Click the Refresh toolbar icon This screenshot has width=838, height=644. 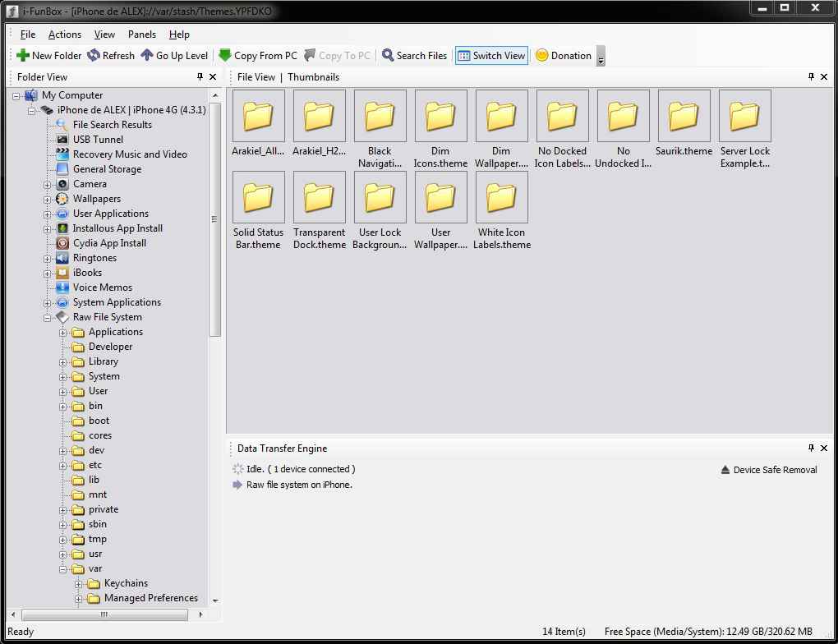pos(94,55)
